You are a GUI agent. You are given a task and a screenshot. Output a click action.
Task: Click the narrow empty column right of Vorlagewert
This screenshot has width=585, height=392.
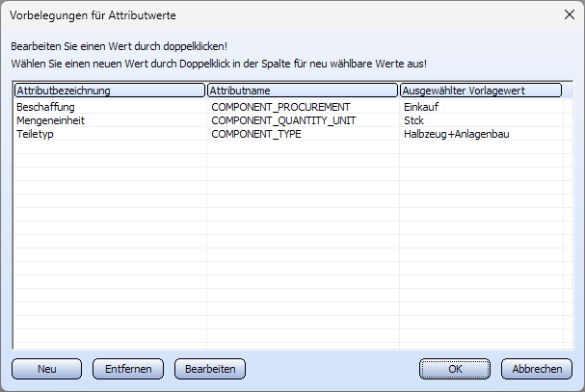tap(568, 223)
